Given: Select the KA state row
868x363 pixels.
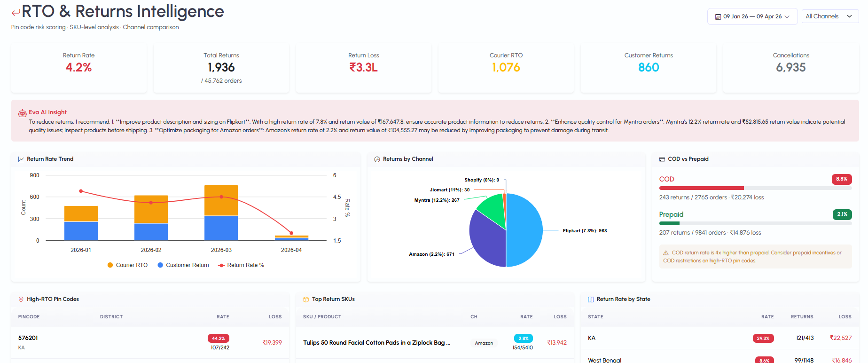Looking at the screenshot, I should click(720, 338).
